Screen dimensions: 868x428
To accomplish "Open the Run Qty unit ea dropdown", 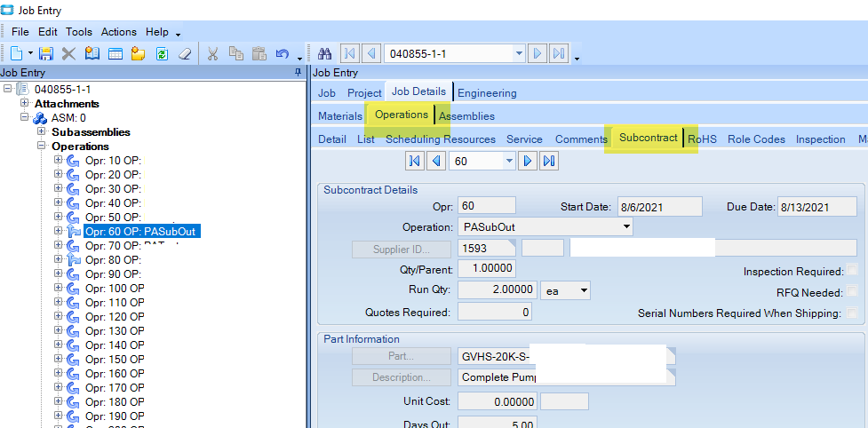I will point(584,290).
